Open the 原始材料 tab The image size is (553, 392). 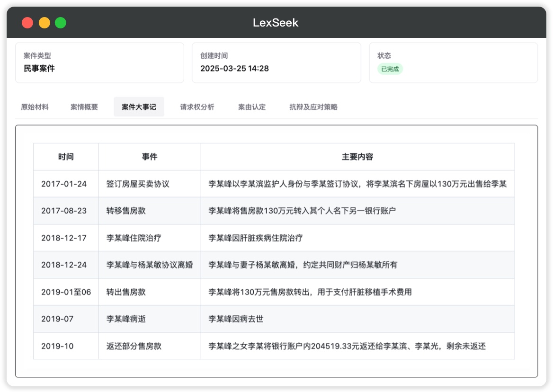point(35,107)
